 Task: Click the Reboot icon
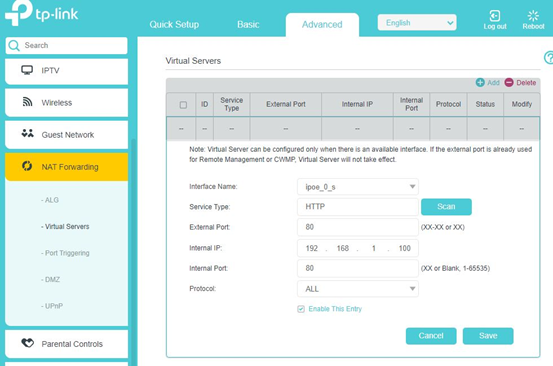533,16
